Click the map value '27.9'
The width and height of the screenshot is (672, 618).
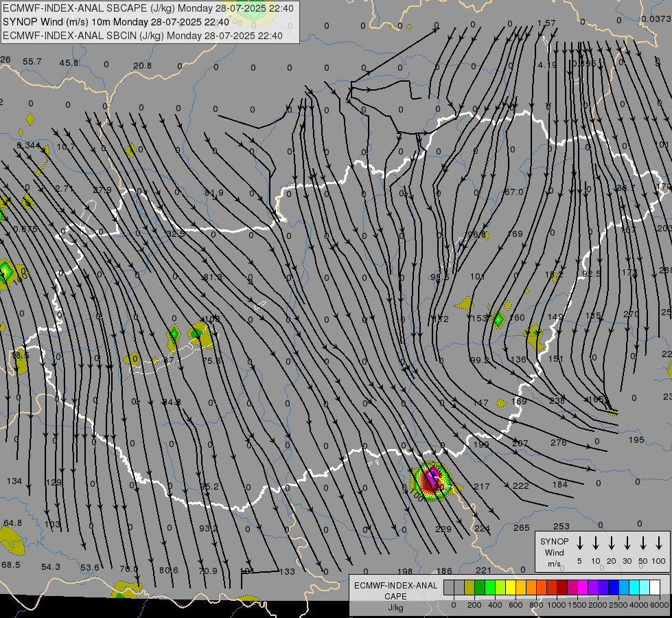coord(102,190)
